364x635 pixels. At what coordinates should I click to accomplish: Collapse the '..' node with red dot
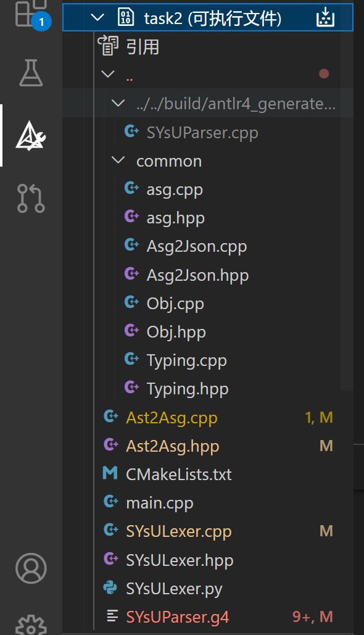pos(107,73)
